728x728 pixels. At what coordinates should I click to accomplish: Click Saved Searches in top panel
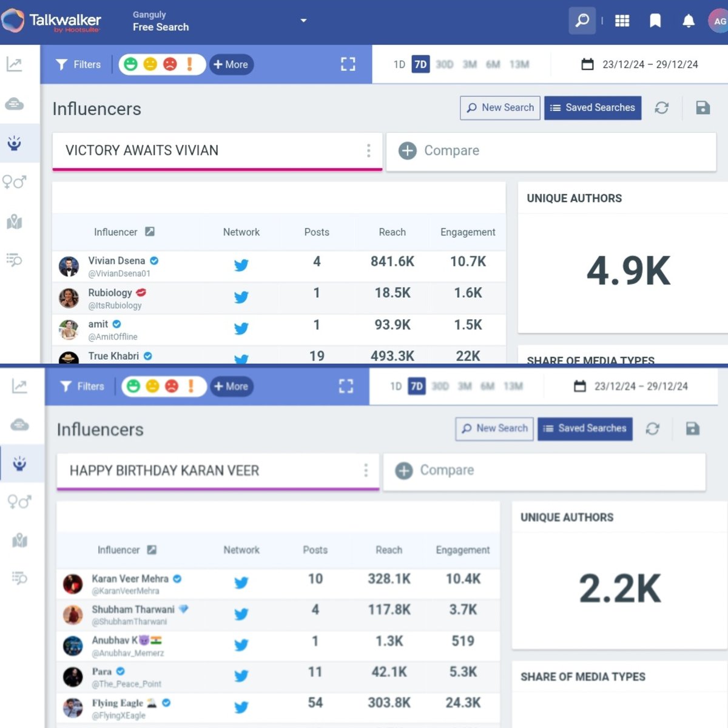click(593, 108)
